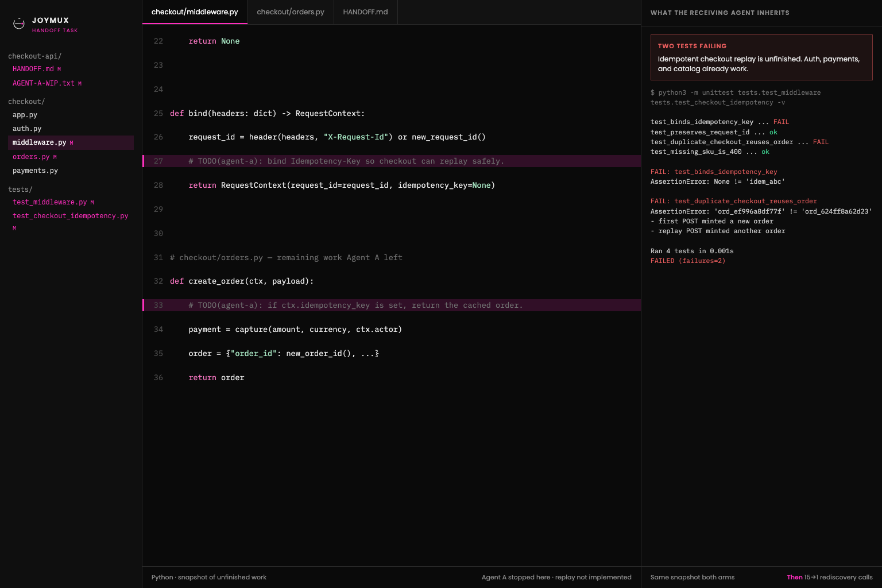Click the def create_order(ctx, payload) line
This screenshot has height=588, width=882.
pyautogui.click(x=242, y=281)
